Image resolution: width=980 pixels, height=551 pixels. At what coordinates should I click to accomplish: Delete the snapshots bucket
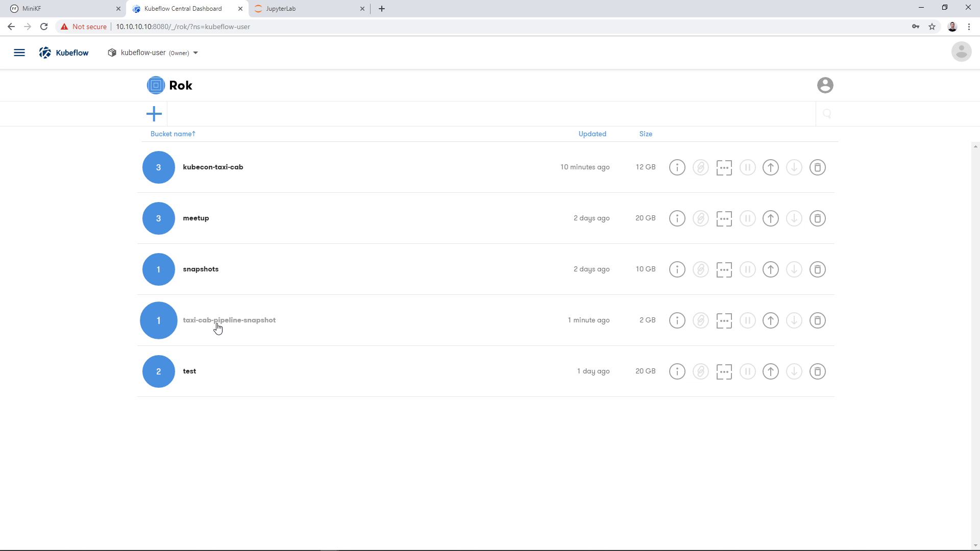point(818,269)
